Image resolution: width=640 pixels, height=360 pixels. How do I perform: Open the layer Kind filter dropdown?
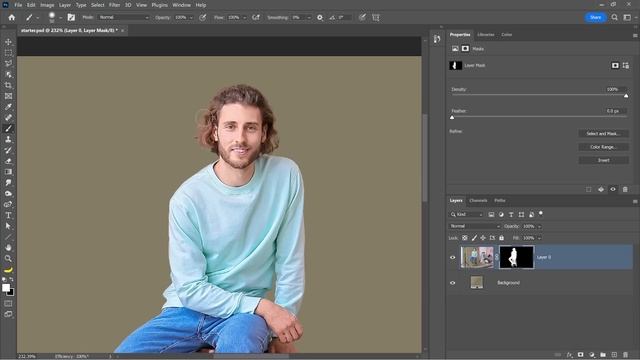(x=467, y=214)
